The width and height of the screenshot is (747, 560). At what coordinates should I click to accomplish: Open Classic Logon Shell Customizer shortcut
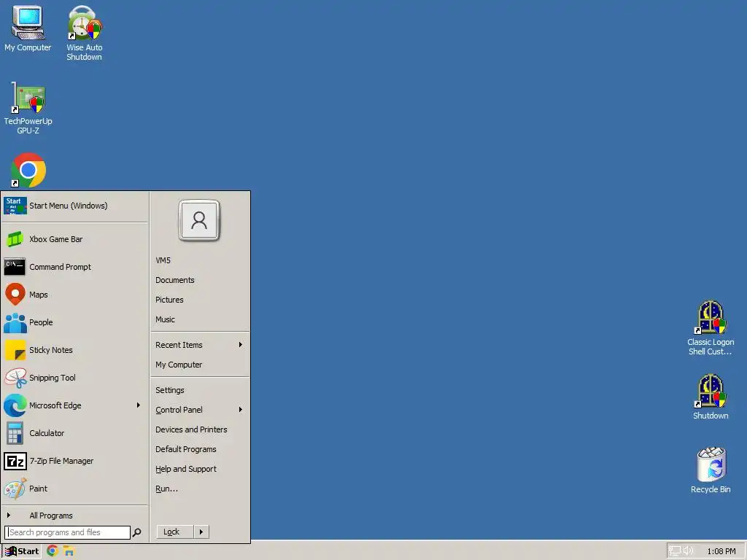711,327
